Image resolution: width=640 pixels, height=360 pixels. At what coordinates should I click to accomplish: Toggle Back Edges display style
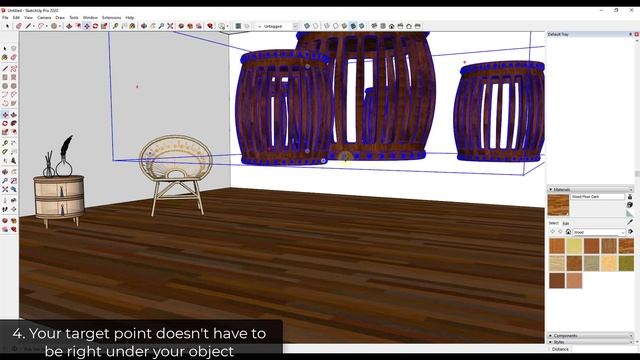(316, 26)
